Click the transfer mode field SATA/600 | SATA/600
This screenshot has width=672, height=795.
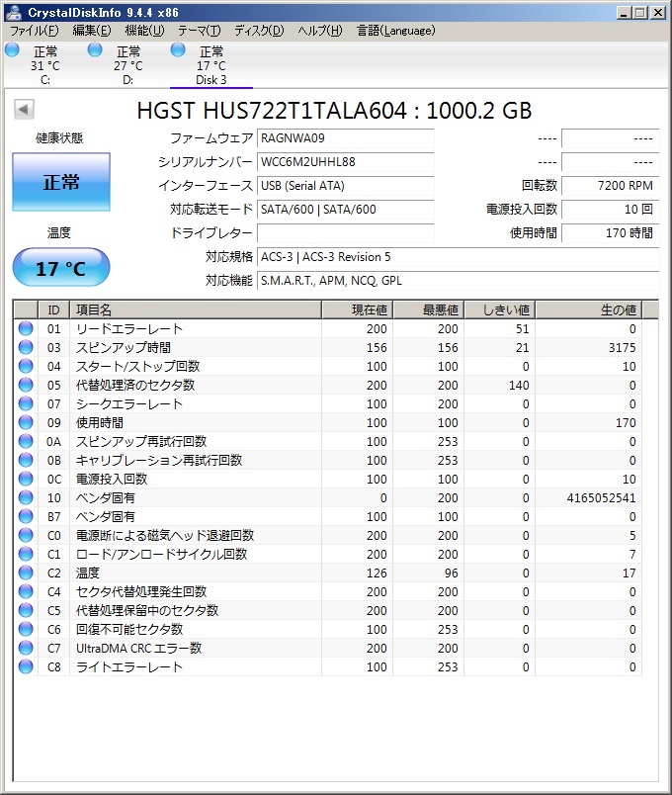pyautogui.click(x=346, y=210)
